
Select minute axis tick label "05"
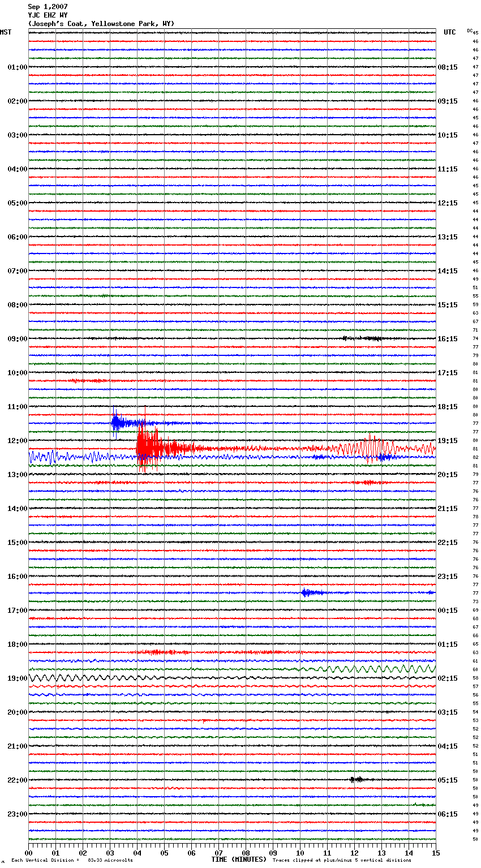click(164, 853)
